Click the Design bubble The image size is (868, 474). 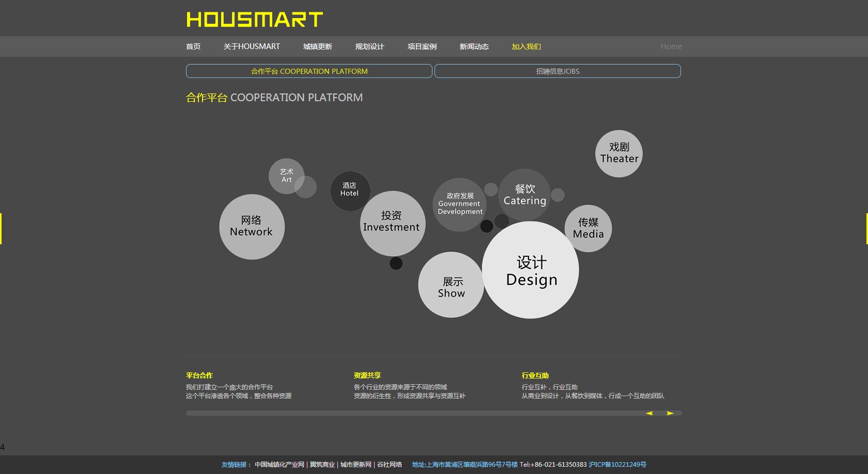pyautogui.click(x=531, y=270)
